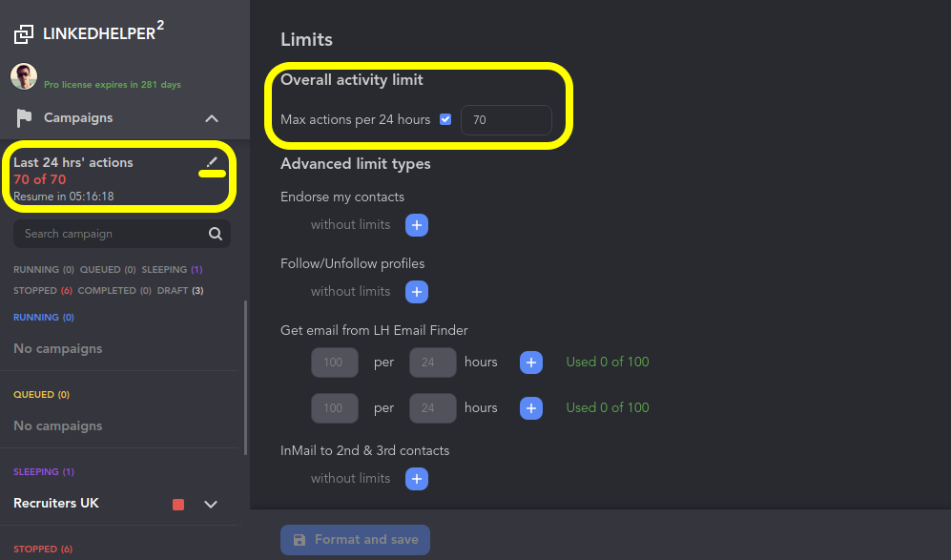The image size is (951, 560).
Task: Filter campaigns by SLEEPING status
Action: click(x=171, y=270)
